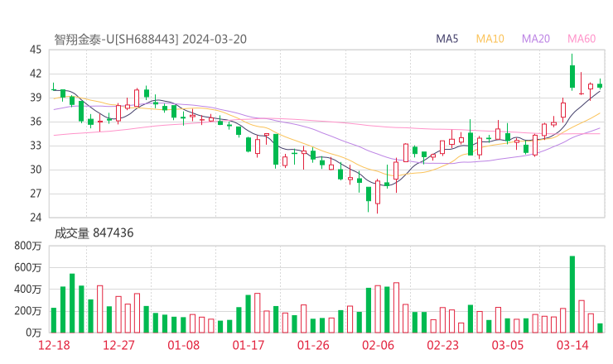Click the tallest green volume bar
This screenshot has height=364, width=613.
pos(572,294)
